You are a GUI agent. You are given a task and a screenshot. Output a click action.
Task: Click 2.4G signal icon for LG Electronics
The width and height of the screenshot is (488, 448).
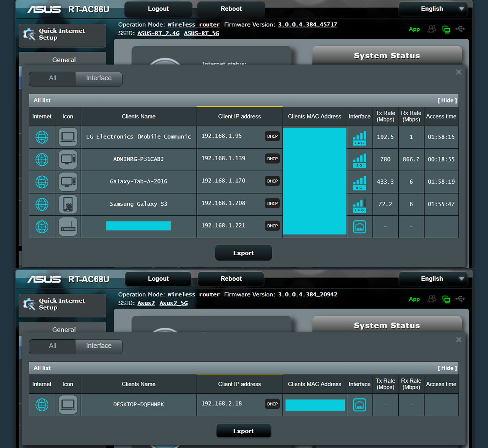pyautogui.click(x=360, y=138)
